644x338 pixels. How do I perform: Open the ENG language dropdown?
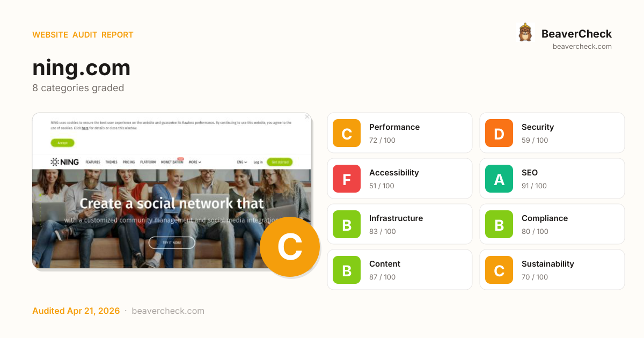click(242, 162)
